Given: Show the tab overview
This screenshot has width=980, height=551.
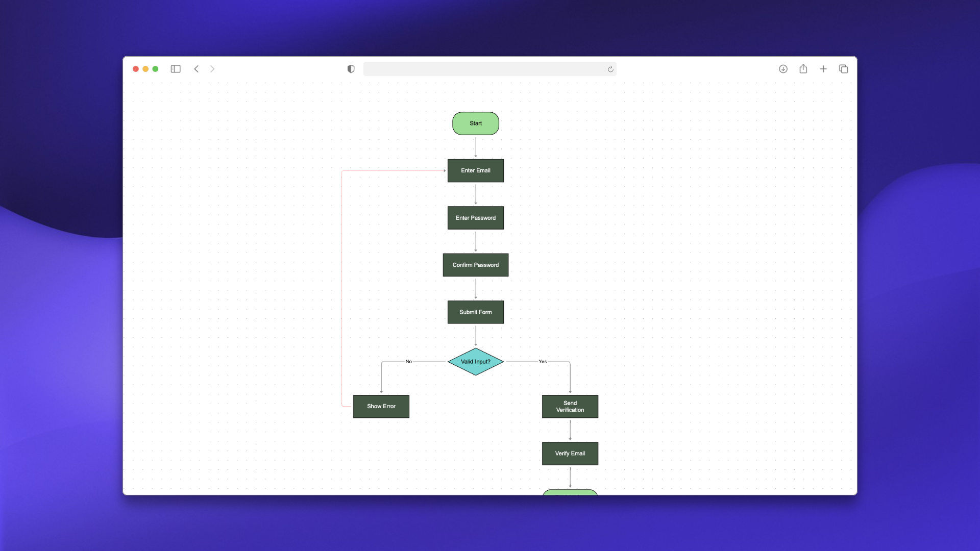Looking at the screenshot, I should (x=843, y=68).
